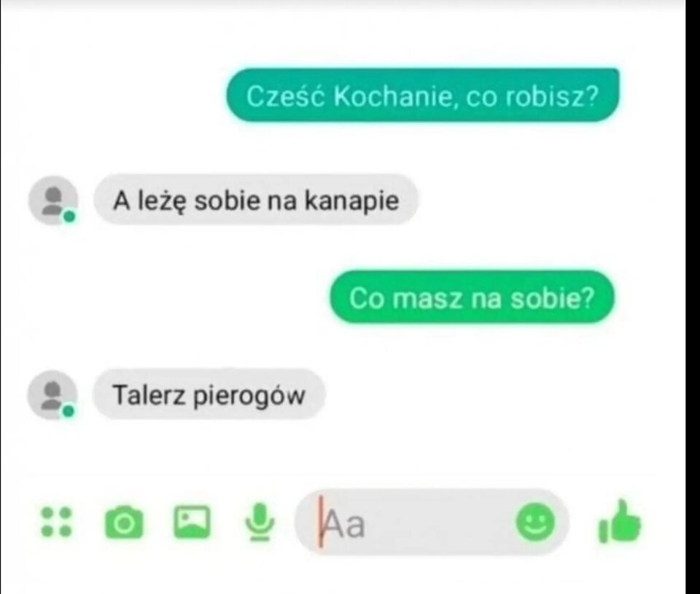This screenshot has height=594, width=700.
Task: Open profile avatar beside "A leżę sobie na kanapie"
Action: [x=53, y=200]
